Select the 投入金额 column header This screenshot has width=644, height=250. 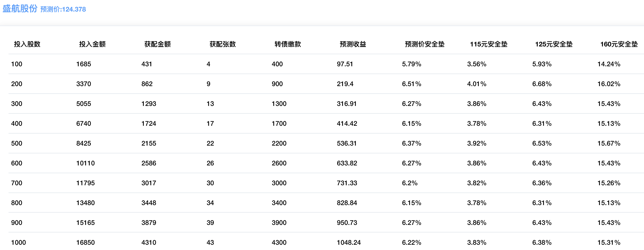point(92,44)
